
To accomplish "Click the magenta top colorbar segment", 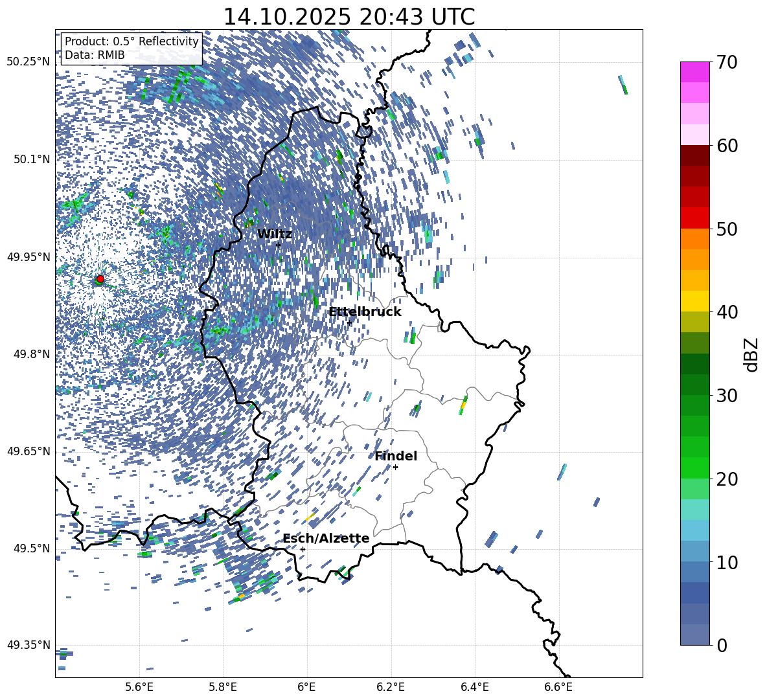I will point(695,72).
